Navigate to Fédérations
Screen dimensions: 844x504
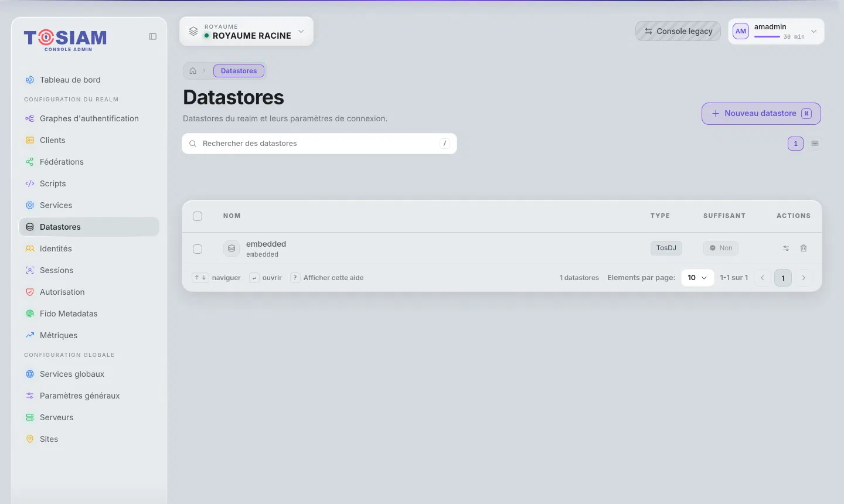coord(89,162)
